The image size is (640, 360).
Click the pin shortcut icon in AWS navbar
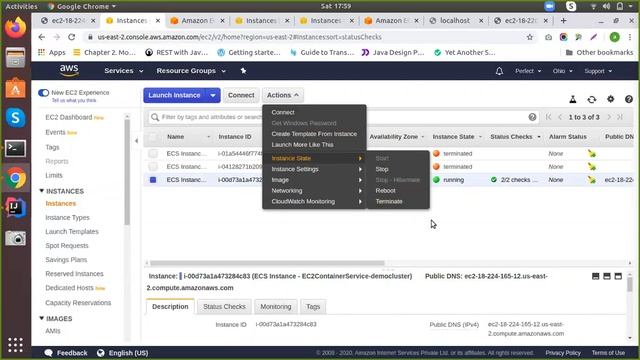[243, 71]
